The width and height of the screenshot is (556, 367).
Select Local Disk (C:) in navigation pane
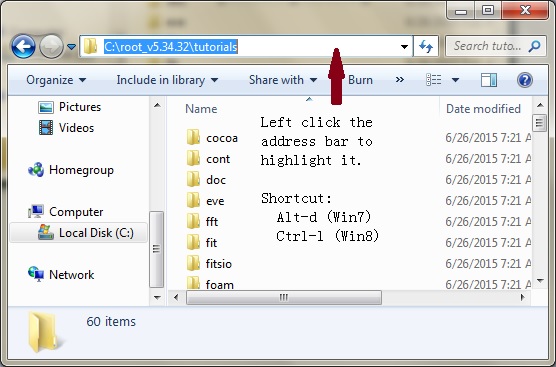click(x=78, y=233)
